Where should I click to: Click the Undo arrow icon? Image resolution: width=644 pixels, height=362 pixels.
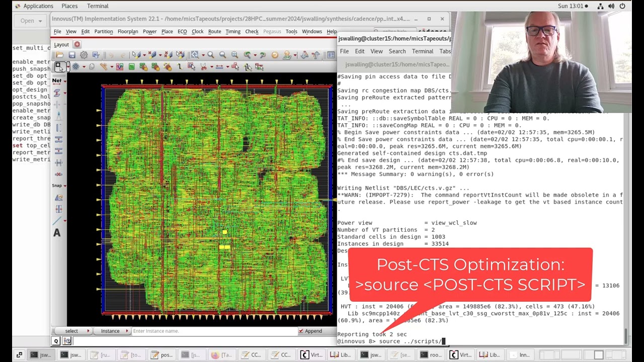[111, 55]
